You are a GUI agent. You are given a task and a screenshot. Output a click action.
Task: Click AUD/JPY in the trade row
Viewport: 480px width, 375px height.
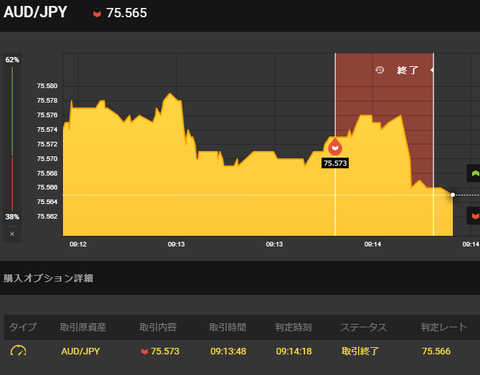click(x=80, y=351)
